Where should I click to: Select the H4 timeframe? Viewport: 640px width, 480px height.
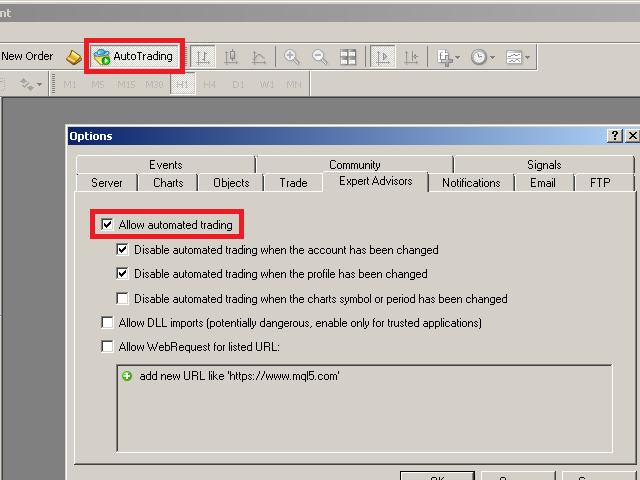210,84
